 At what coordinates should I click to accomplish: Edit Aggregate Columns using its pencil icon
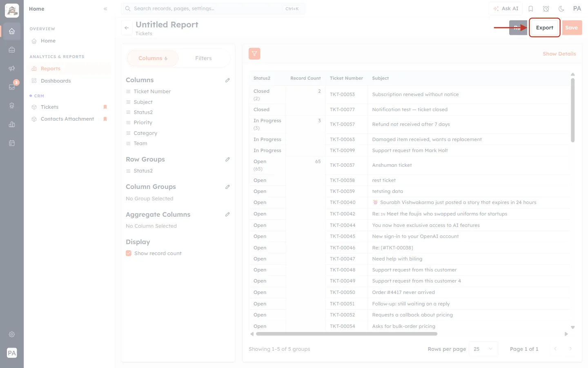(227, 214)
